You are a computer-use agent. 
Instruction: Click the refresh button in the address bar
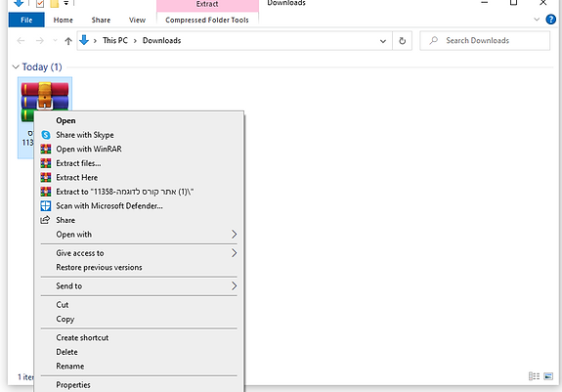tap(402, 40)
